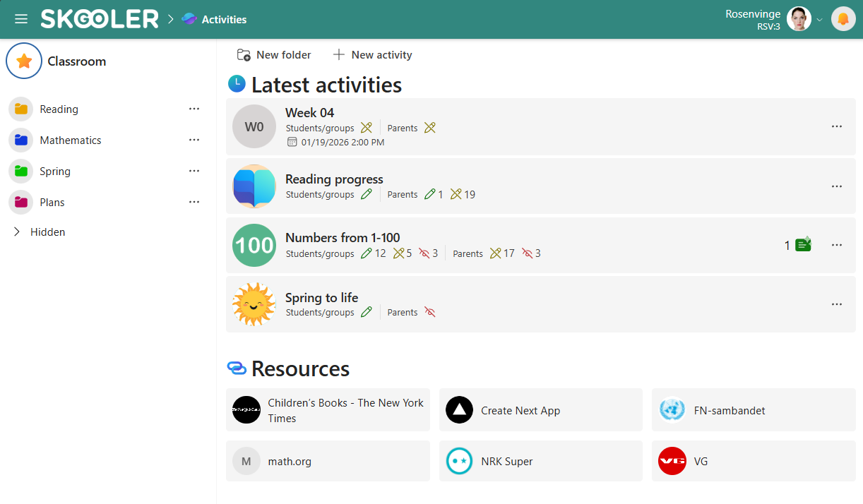
Task: Click the Activities breadcrumb text
Action: (225, 20)
